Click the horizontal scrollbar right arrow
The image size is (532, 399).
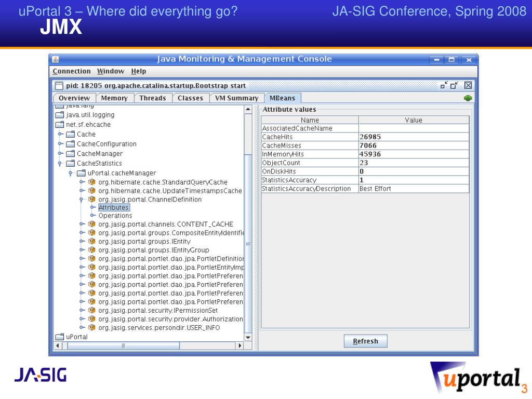(240, 345)
